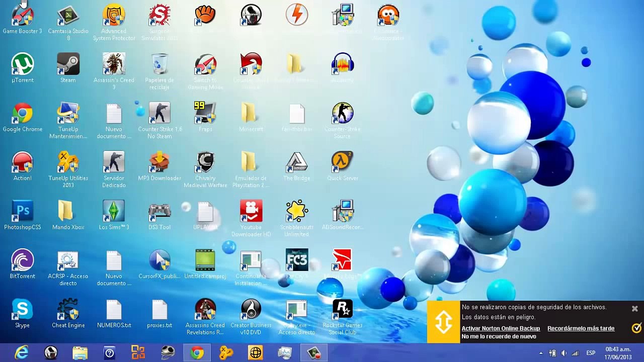Select the BitTorrent desktop icon

(x=23, y=264)
